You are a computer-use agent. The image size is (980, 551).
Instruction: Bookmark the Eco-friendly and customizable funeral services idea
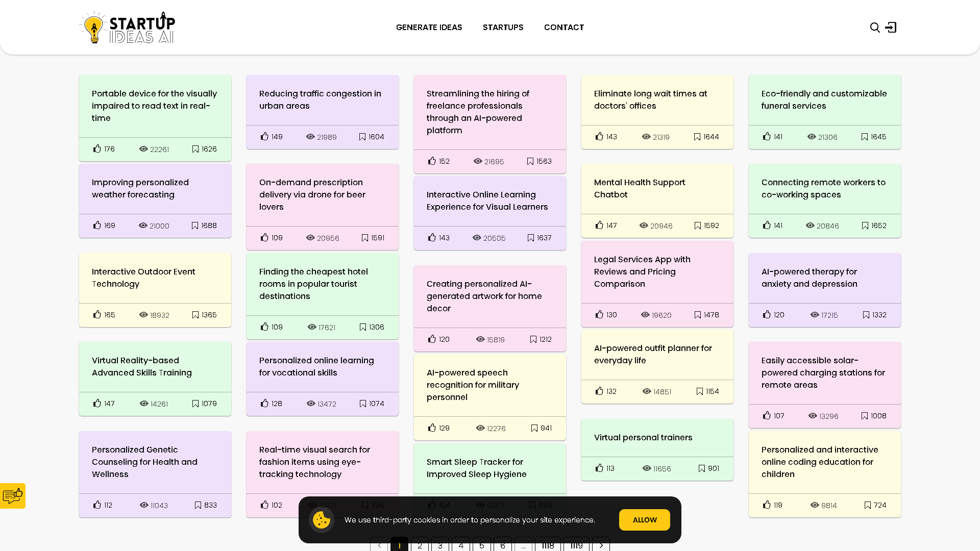(x=864, y=136)
